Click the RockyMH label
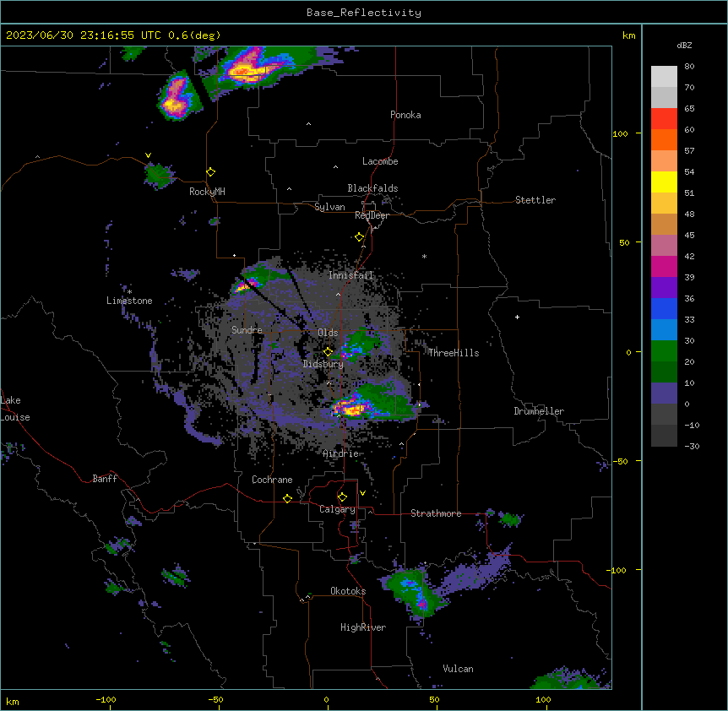 [x=207, y=192]
